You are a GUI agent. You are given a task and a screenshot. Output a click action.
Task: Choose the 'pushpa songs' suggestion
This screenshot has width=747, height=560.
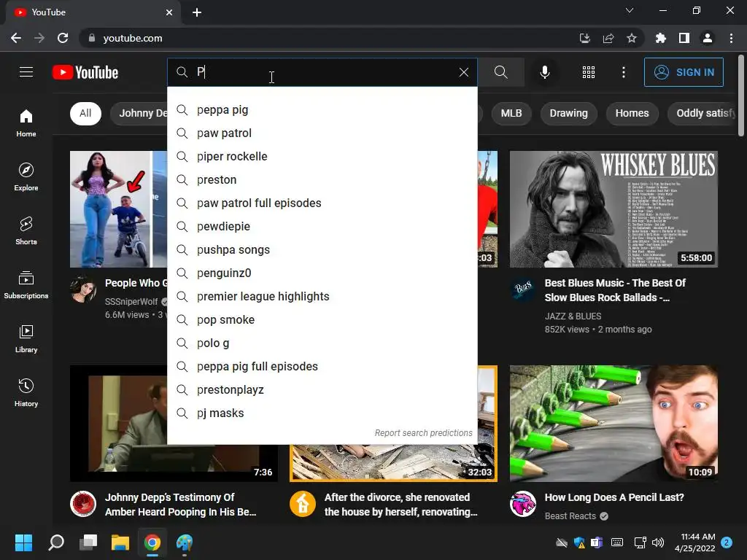point(322,250)
